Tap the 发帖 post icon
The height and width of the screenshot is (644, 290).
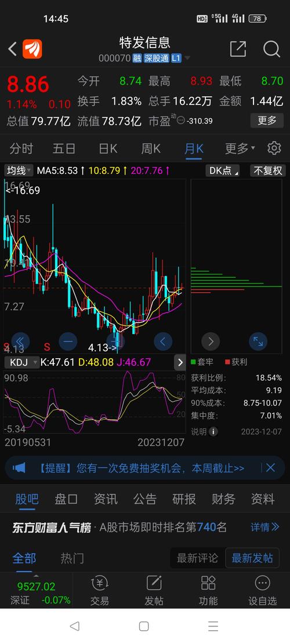(x=154, y=591)
